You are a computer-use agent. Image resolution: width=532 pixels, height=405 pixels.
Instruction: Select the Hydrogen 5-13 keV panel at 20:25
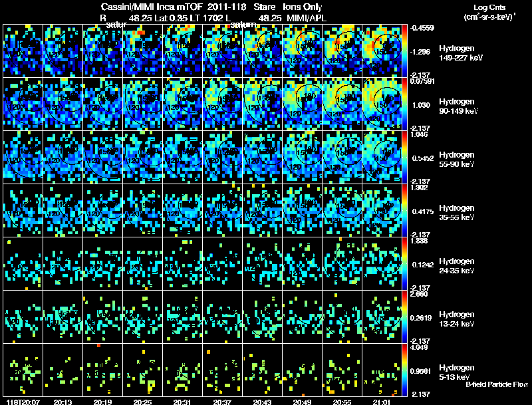click(x=143, y=370)
